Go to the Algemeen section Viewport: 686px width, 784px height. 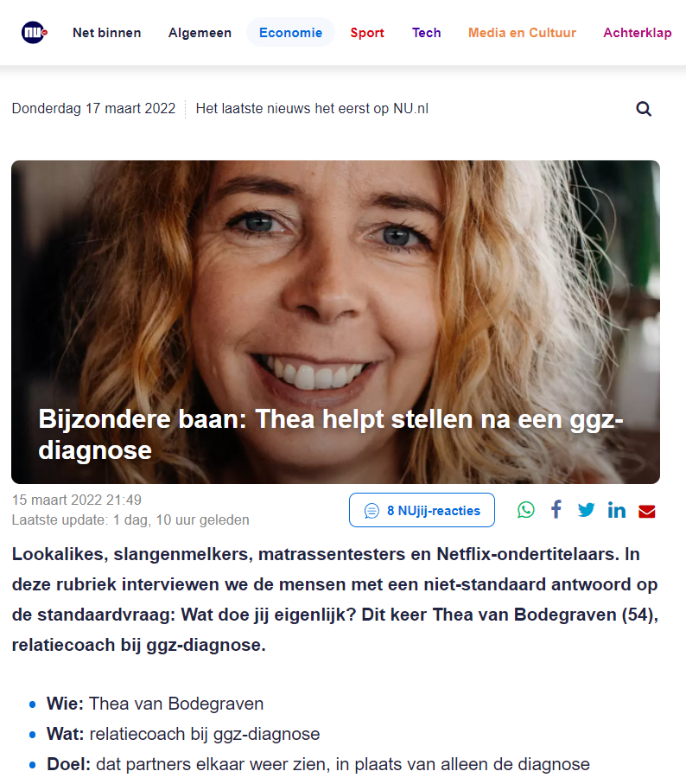[200, 33]
